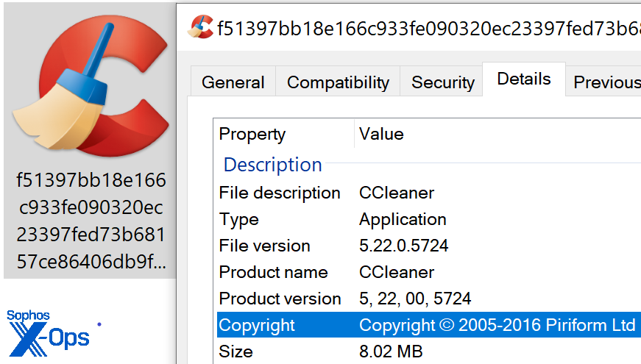This screenshot has height=364, width=641.
Task: Click the small CCleaner icon in title bar
Action: [199, 28]
